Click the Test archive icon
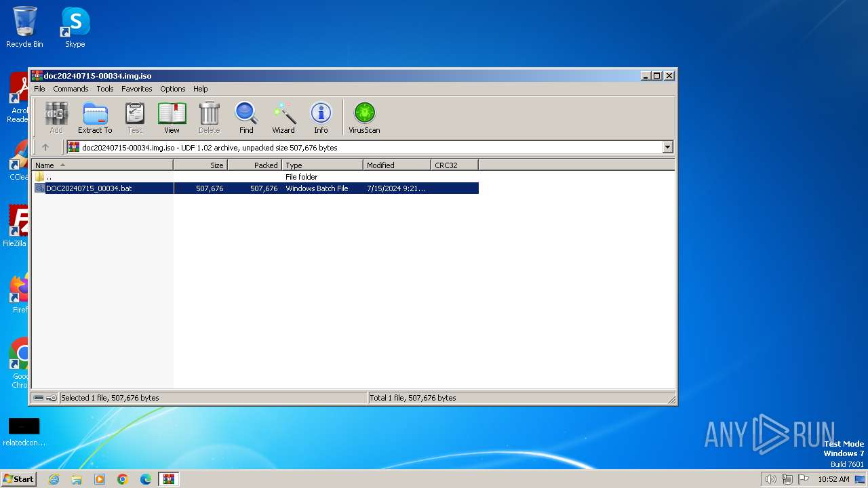This screenshot has height=488, width=868. (x=135, y=117)
